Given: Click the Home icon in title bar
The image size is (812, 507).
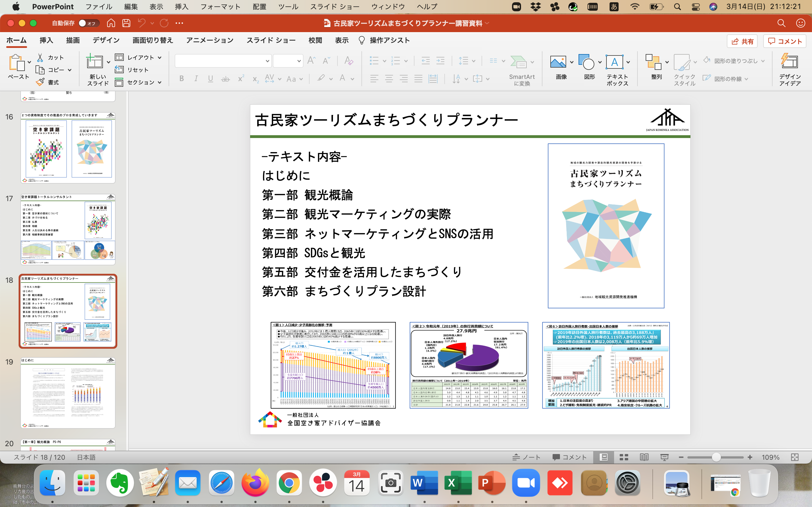Looking at the screenshot, I should click(111, 23).
